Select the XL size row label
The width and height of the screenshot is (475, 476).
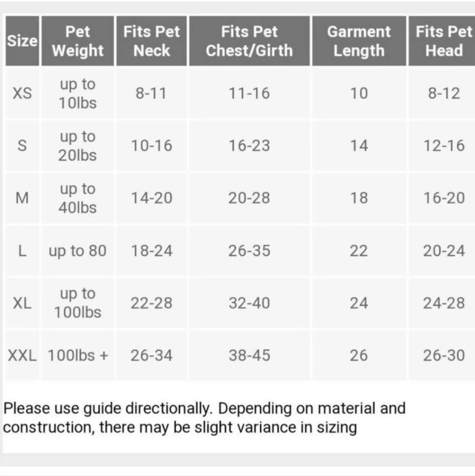(x=22, y=303)
